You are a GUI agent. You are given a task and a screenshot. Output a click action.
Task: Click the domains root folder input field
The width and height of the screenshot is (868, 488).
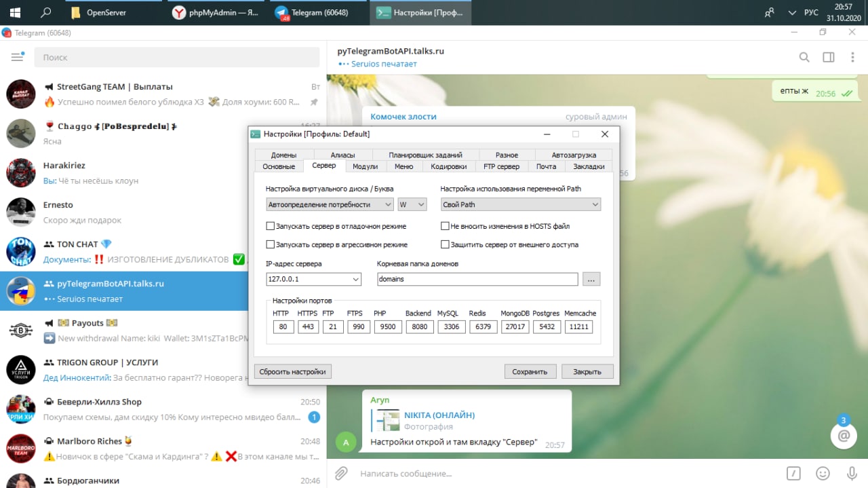point(477,279)
